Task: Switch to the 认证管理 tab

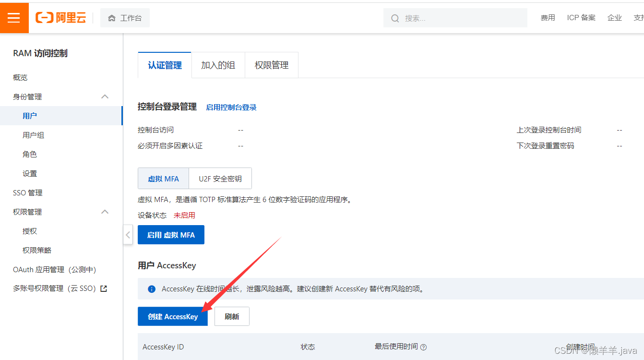Action: coord(165,65)
